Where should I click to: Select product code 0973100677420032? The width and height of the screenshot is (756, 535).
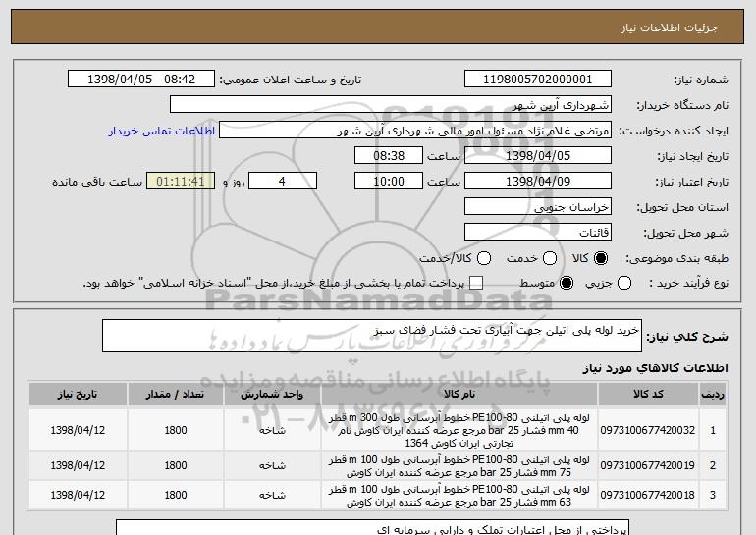[648, 430]
